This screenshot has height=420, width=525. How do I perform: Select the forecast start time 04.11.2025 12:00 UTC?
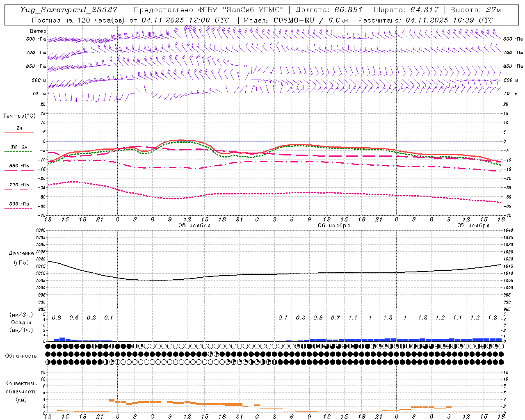pyautogui.click(x=185, y=20)
